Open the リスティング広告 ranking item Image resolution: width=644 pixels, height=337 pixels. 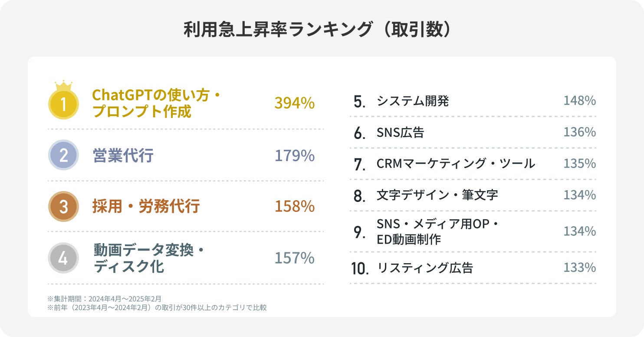425,268
